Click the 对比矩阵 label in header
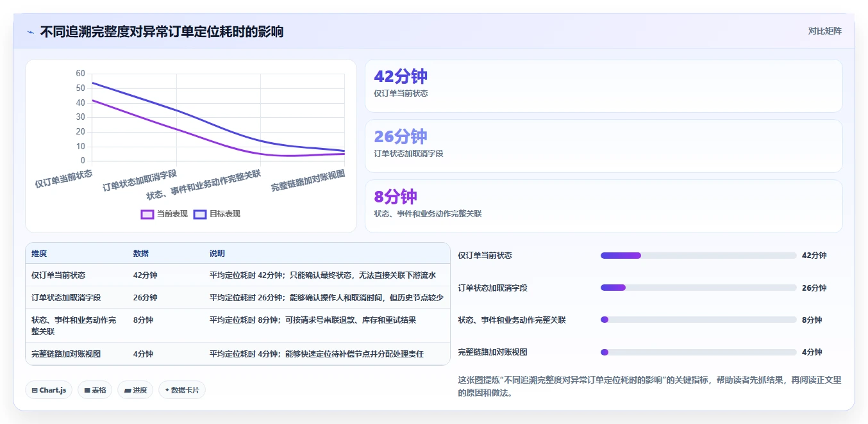The height and width of the screenshot is (424, 868). pyautogui.click(x=824, y=31)
